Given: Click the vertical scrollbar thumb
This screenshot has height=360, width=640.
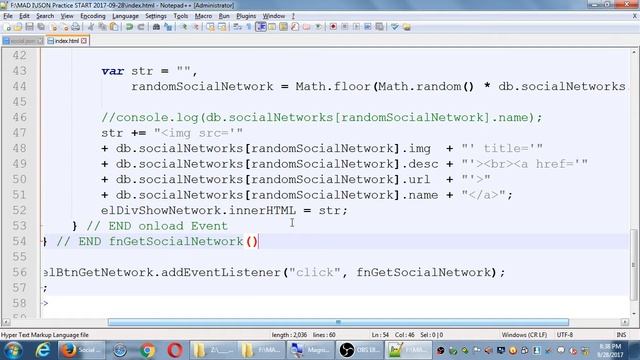Looking at the screenshot, I should [x=634, y=264].
